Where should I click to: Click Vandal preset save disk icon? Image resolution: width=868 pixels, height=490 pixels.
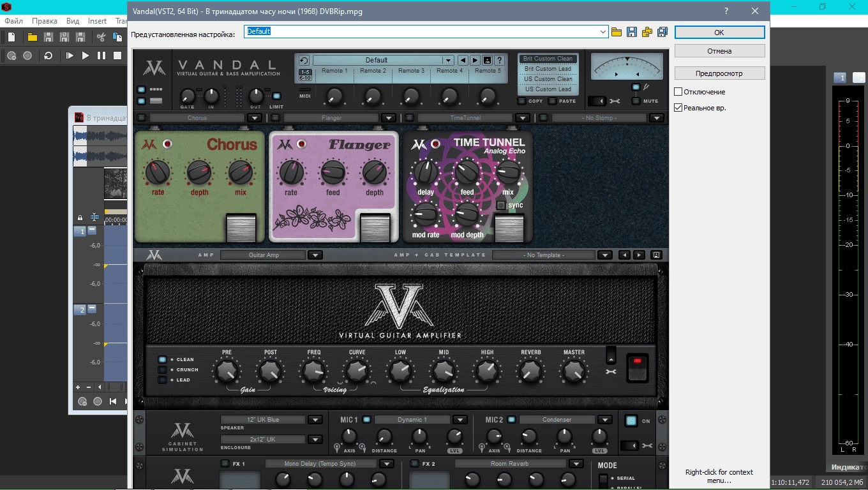click(487, 61)
